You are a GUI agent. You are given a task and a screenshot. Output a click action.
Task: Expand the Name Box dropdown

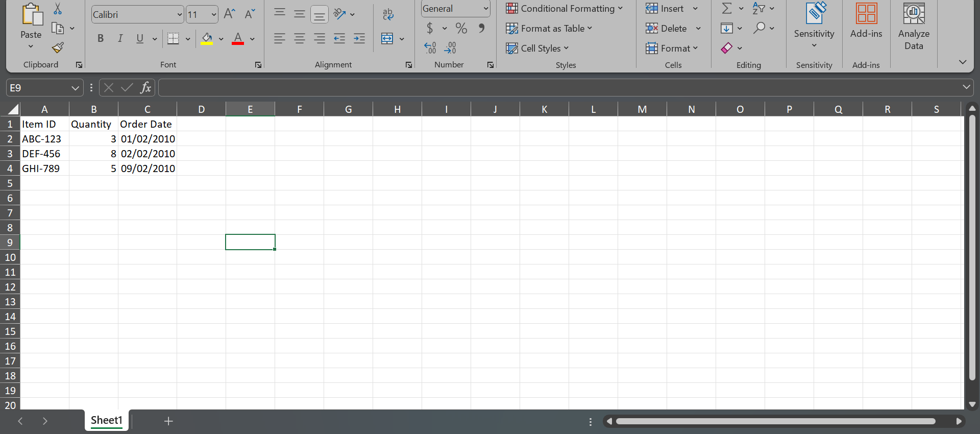click(x=75, y=88)
